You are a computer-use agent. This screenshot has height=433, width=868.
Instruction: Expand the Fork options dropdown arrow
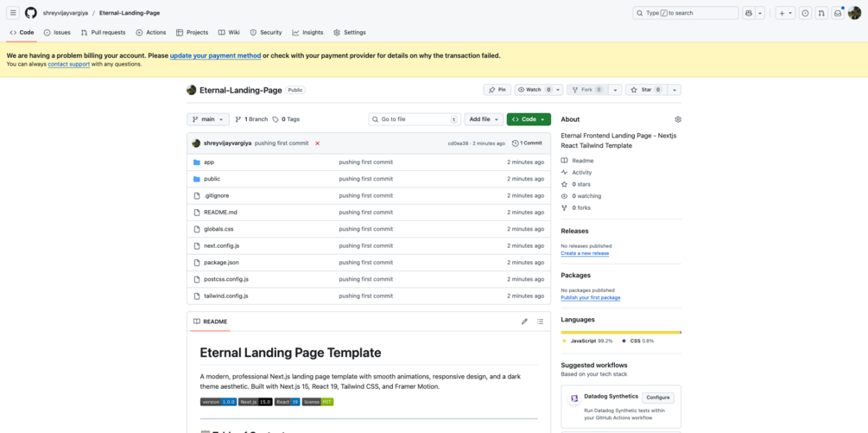[615, 90]
